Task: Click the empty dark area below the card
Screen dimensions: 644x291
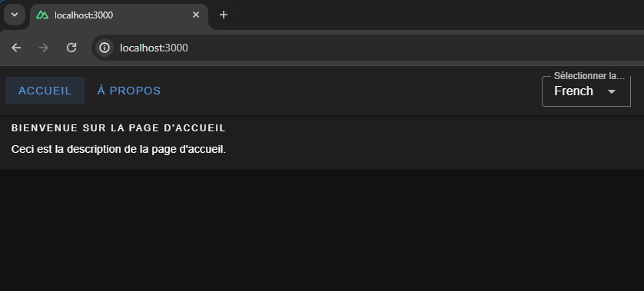Action: 322,230
